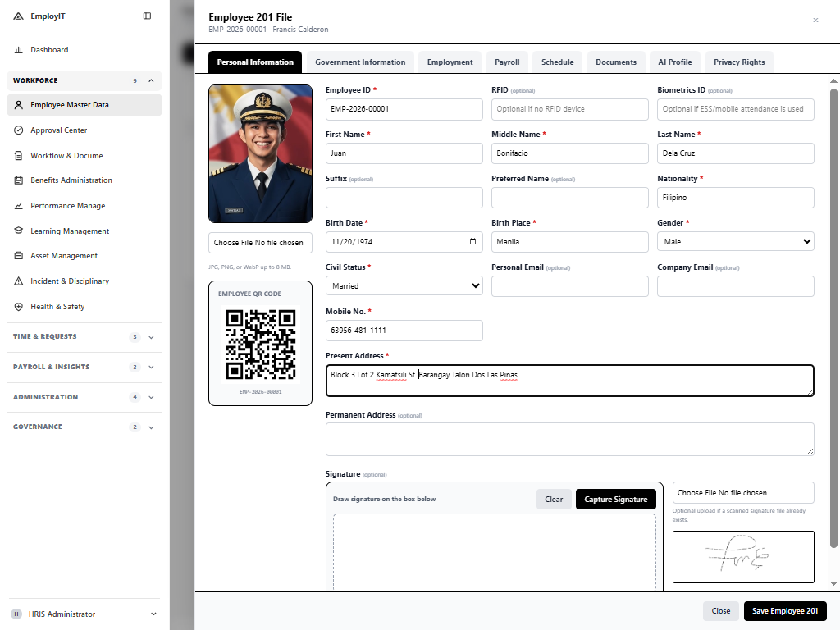Image resolution: width=840 pixels, height=630 pixels.
Task: Choose a file for the employee photo
Action: [x=260, y=243]
